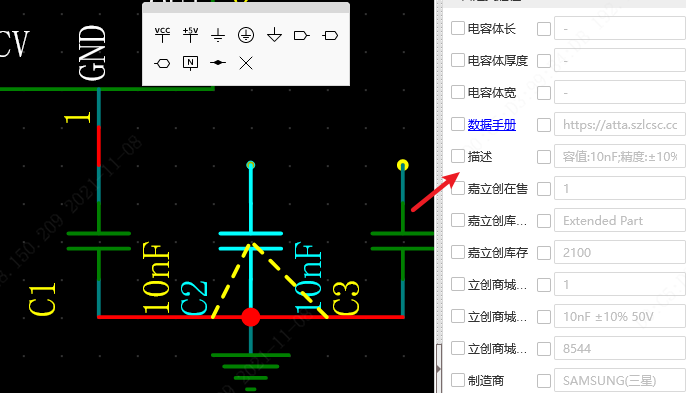
Task: Check the 描述 checkbox
Action: [x=458, y=156]
